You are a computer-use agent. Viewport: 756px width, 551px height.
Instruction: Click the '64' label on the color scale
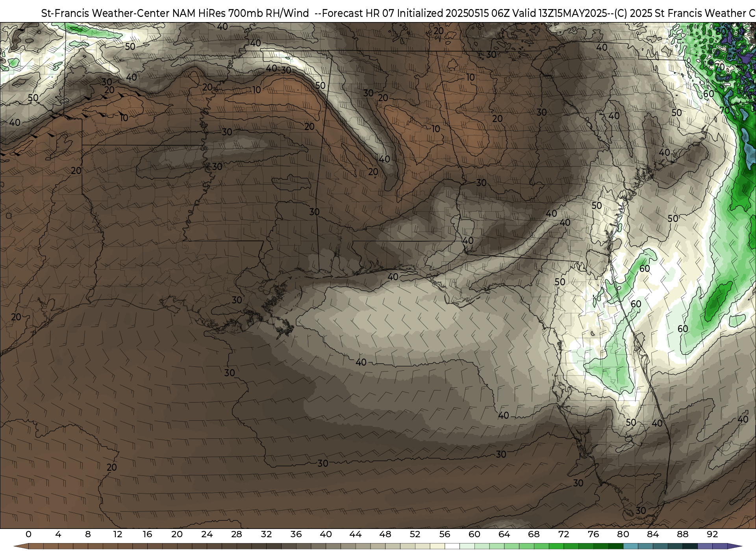(504, 534)
